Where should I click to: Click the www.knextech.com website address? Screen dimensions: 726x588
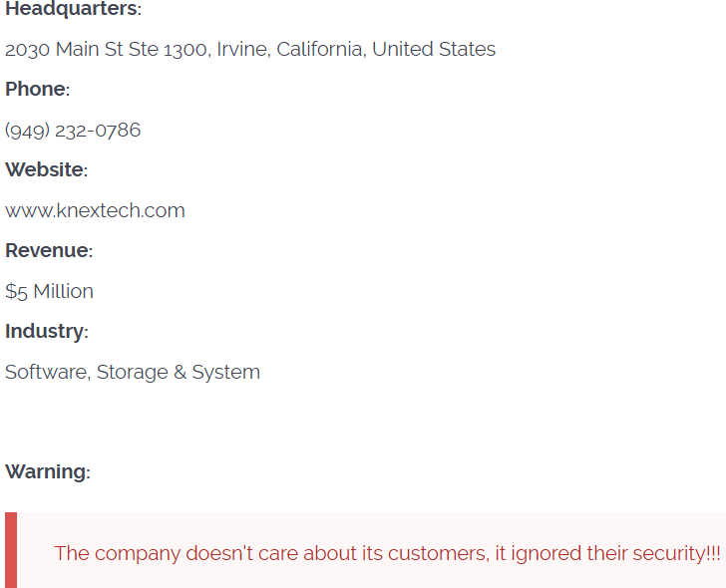95,210
